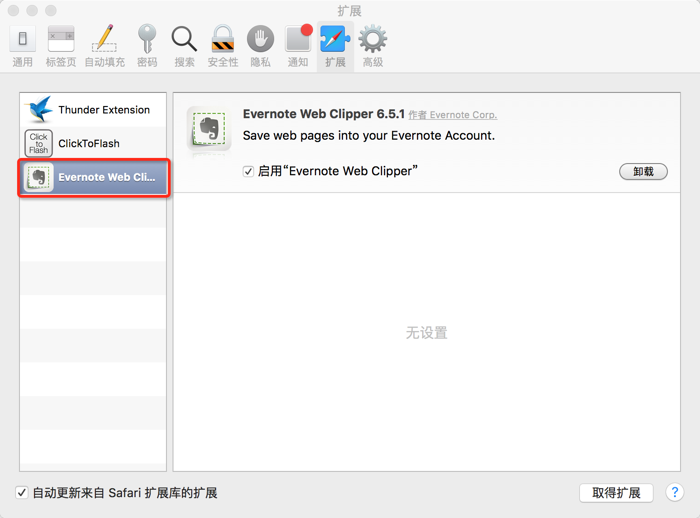700x518 pixels.
Task: Open the 自动填充 AutoFill pencil pane
Action: pos(104,46)
